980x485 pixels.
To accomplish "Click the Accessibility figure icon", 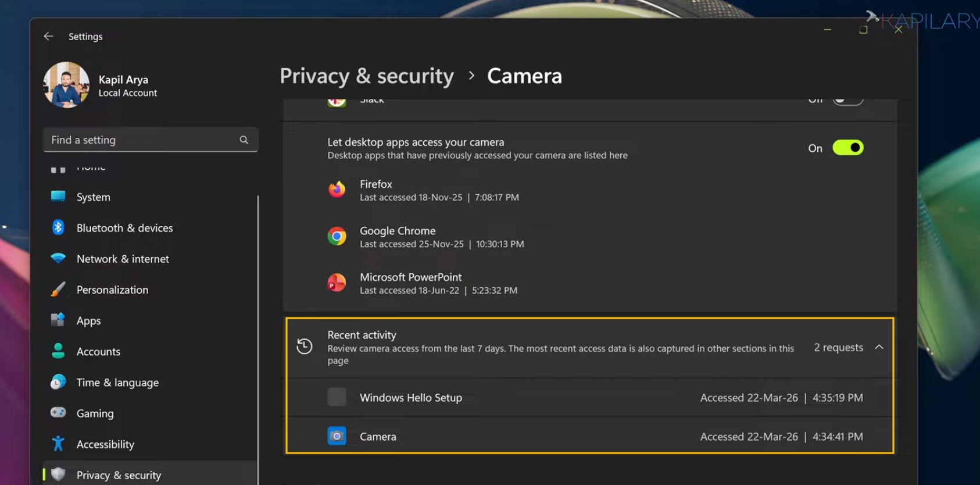I will point(58,444).
